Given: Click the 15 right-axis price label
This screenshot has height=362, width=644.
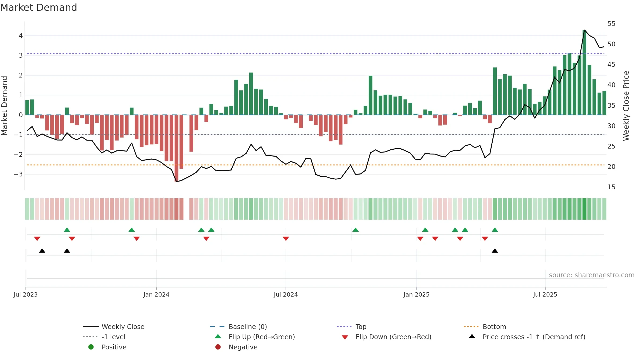Looking at the screenshot, I should [x=611, y=187].
